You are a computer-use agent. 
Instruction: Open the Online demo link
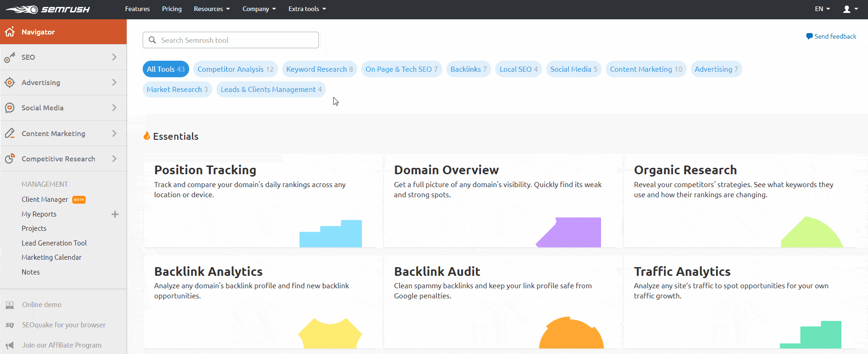pos(42,305)
